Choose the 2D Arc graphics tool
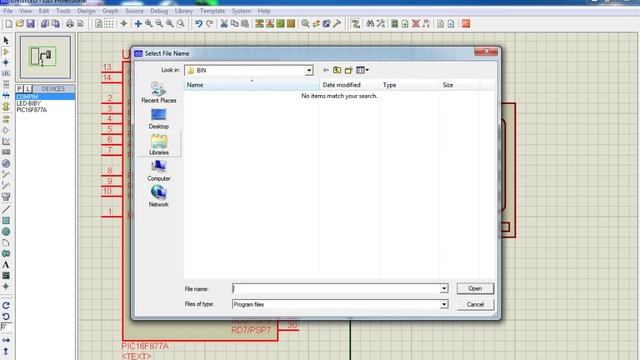Viewport: 640px width, 360px height. (6, 243)
